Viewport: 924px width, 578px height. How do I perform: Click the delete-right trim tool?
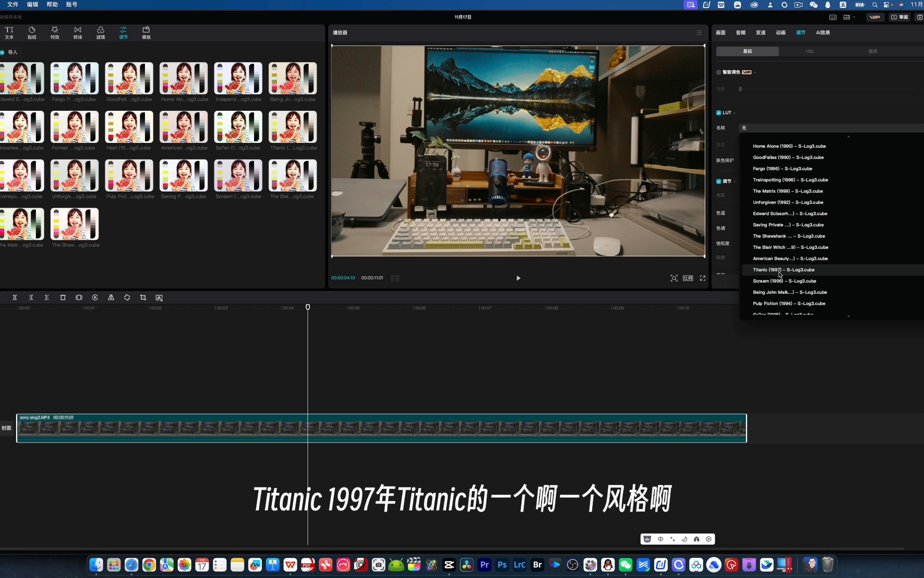(x=47, y=298)
